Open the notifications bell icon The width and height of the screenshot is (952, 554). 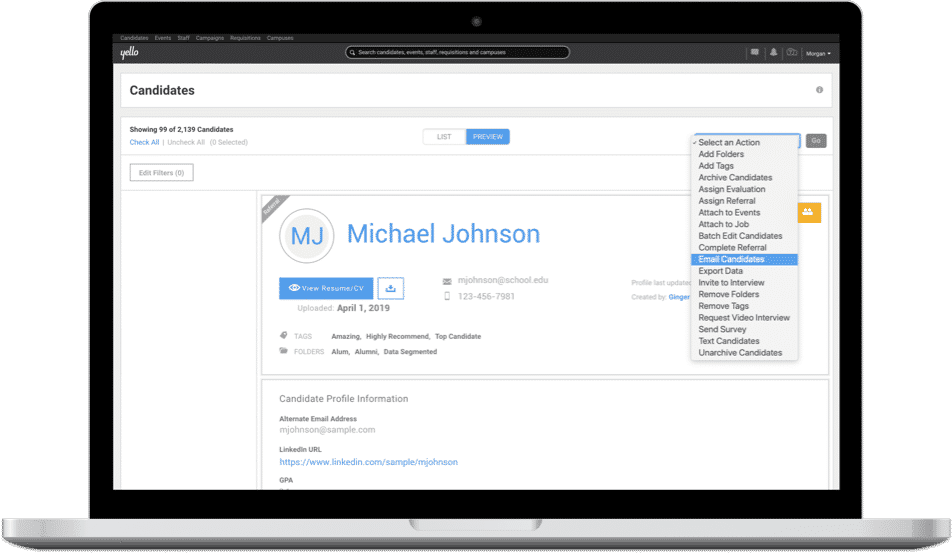click(x=774, y=52)
